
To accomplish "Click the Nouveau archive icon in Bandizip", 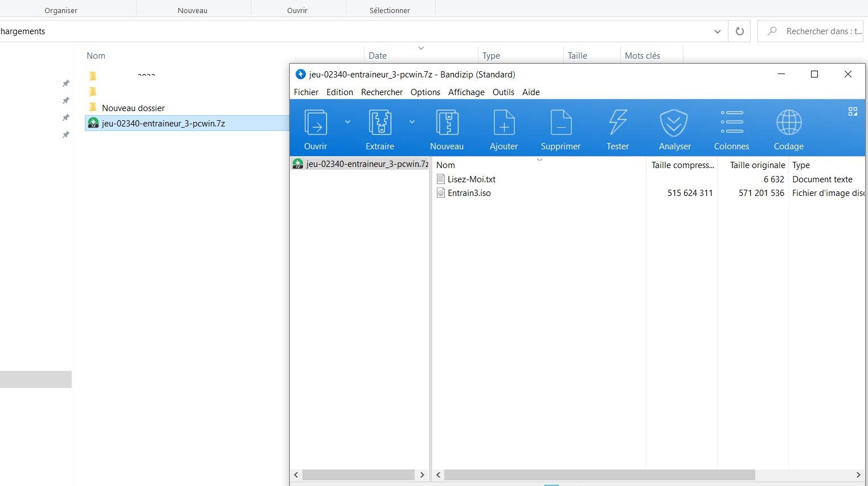I will click(x=447, y=122).
